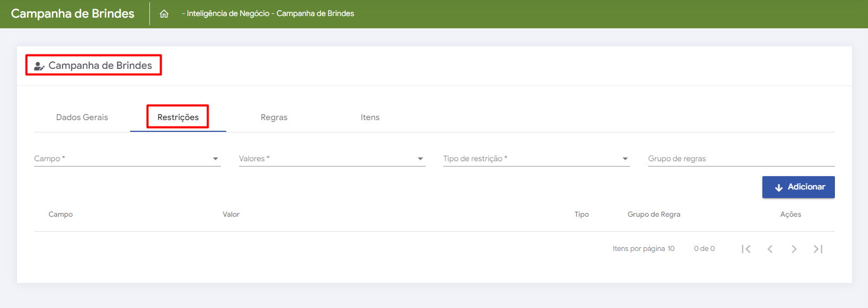This screenshot has height=308, width=868.
Task: Click the Tipo column header
Action: (582, 215)
